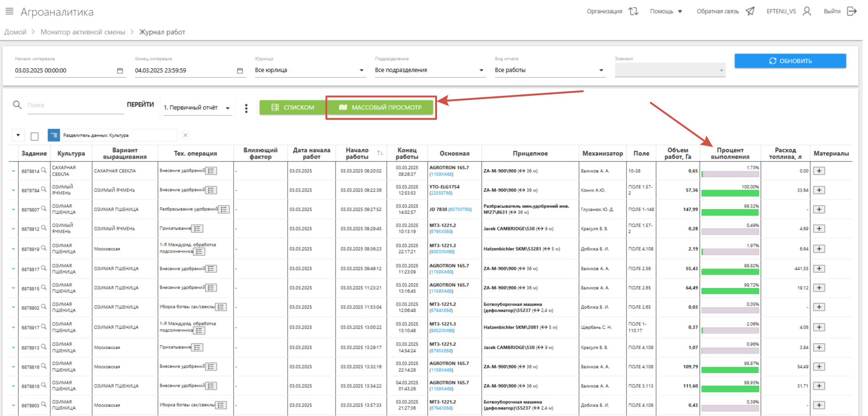
Task: Open the user profile icon for EFTENIJ_VS
Action: click(x=807, y=11)
